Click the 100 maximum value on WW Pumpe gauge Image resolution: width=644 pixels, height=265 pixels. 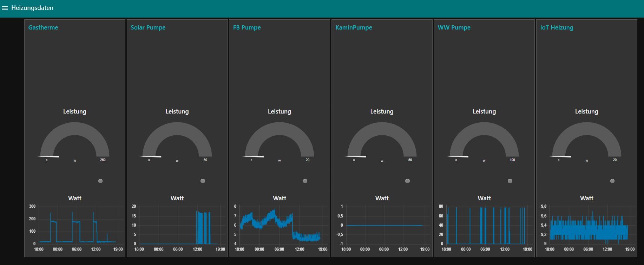(x=512, y=160)
